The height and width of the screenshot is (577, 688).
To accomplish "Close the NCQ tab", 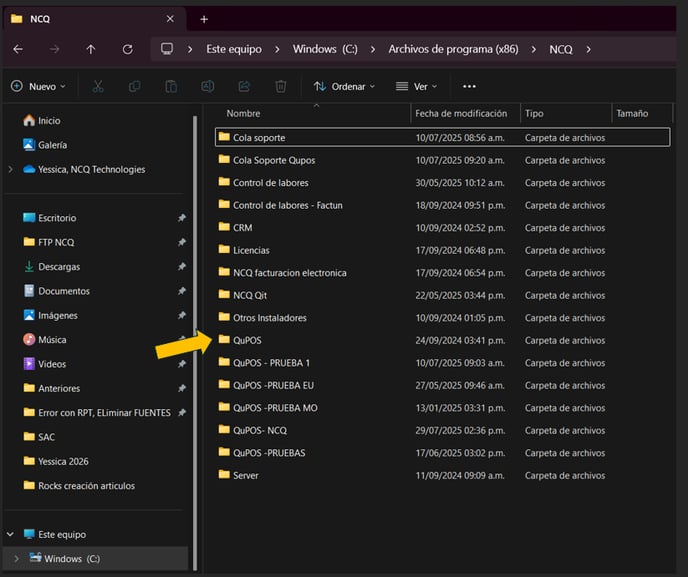I will (170, 19).
